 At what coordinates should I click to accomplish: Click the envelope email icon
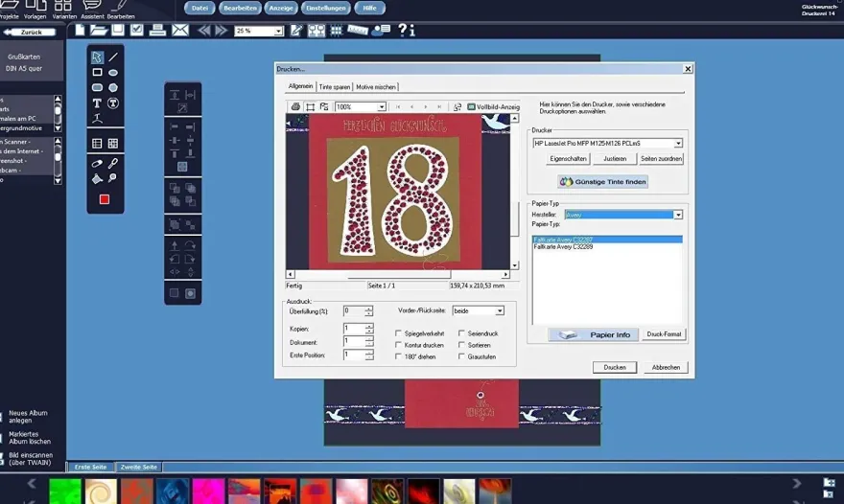point(180,30)
